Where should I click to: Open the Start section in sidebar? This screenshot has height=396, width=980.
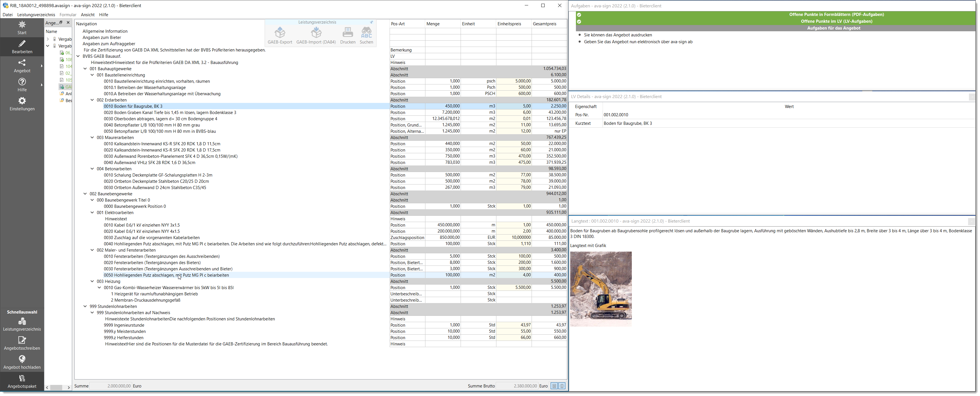click(x=22, y=28)
